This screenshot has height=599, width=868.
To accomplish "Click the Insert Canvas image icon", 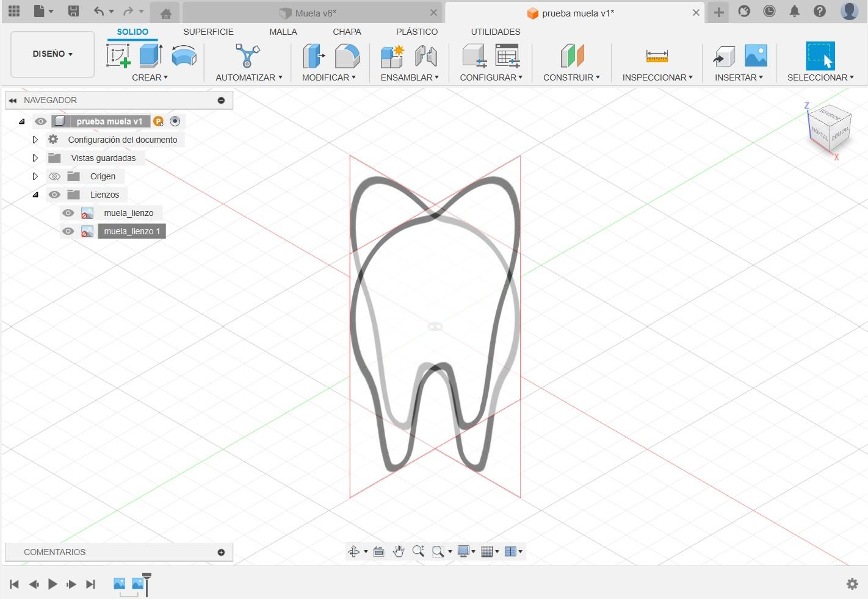I will pyautogui.click(x=756, y=56).
